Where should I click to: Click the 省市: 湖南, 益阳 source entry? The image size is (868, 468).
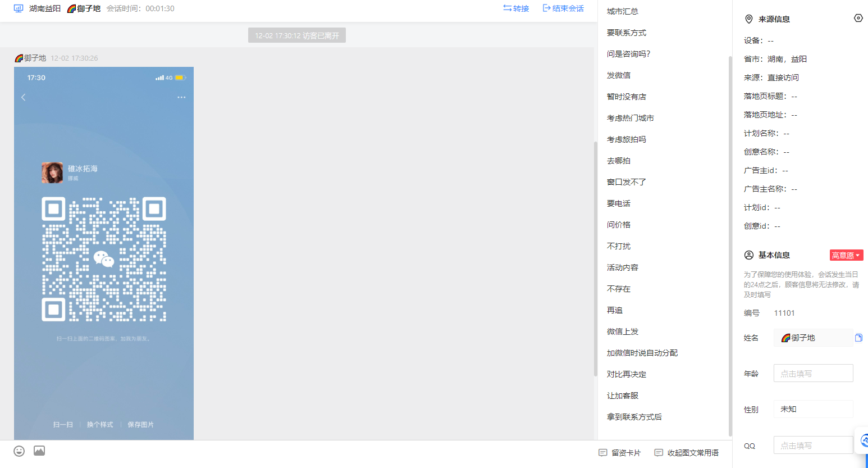775,59
